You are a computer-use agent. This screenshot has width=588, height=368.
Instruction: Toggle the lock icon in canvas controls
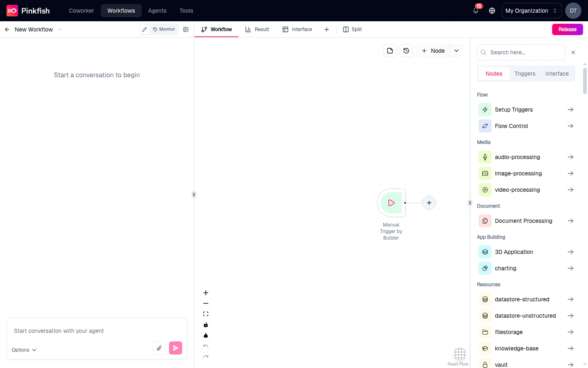coord(206,325)
